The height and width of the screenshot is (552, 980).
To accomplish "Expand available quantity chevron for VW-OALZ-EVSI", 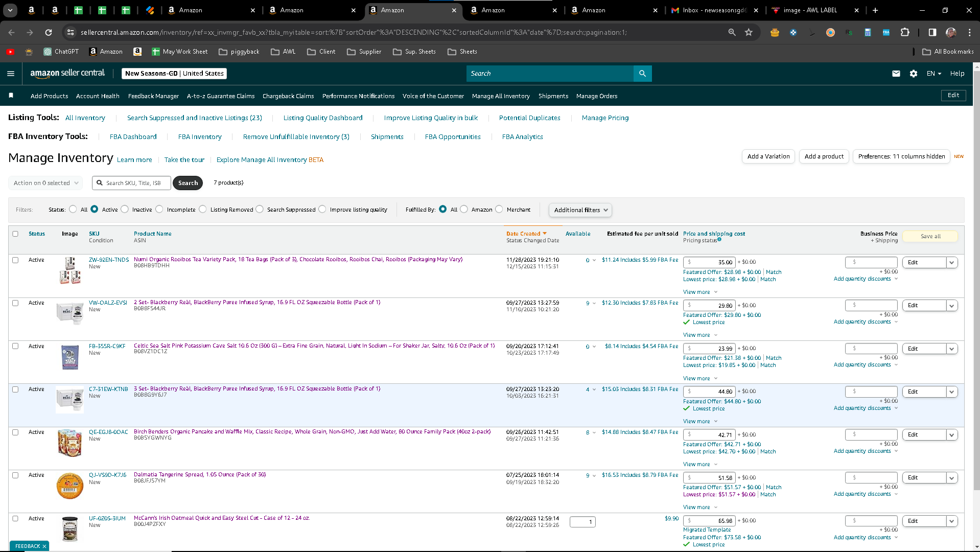I will click(x=594, y=303).
